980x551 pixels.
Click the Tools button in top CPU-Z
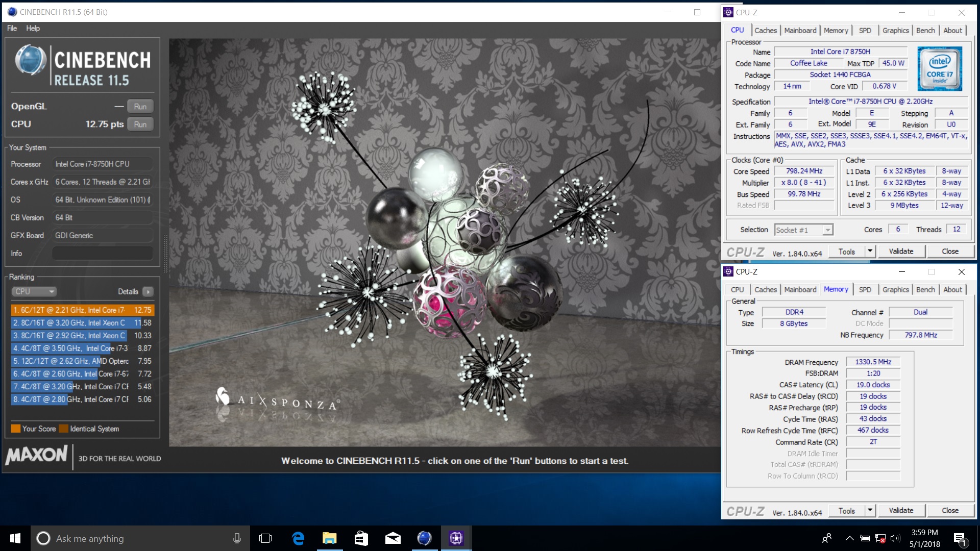coord(847,252)
